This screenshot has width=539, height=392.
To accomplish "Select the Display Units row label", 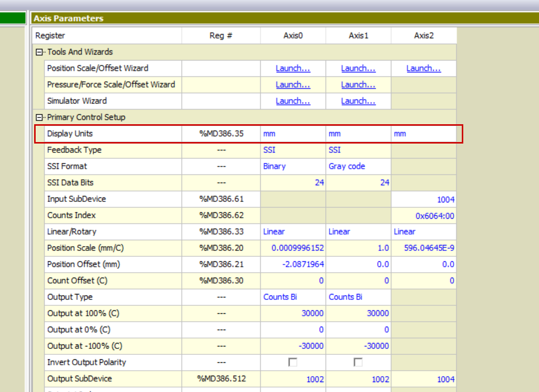I will (70, 134).
